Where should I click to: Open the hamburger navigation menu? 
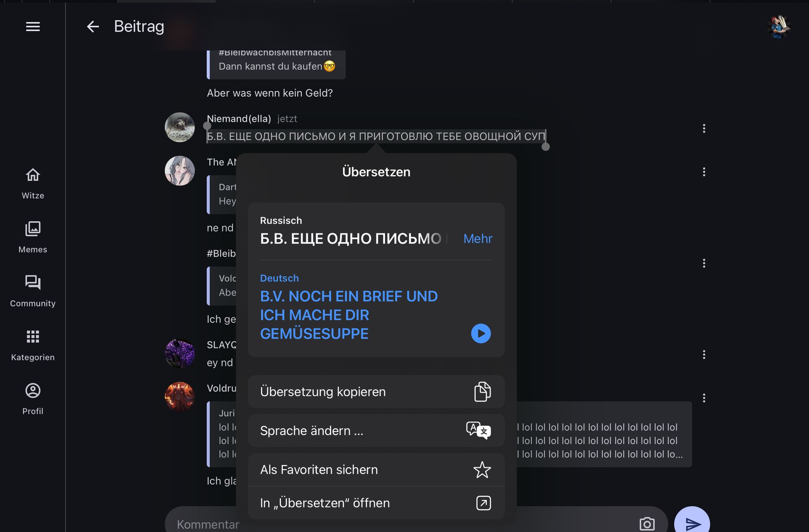click(33, 27)
